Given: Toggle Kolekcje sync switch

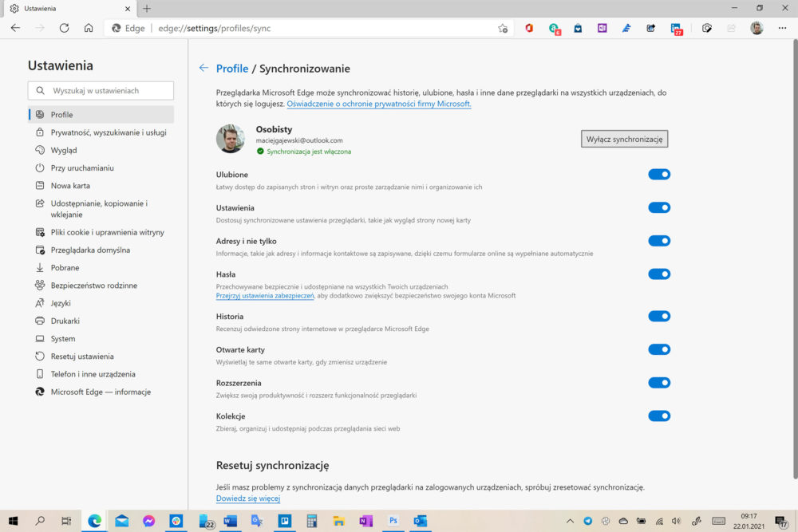Looking at the screenshot, I should click(x=659, y=416).
